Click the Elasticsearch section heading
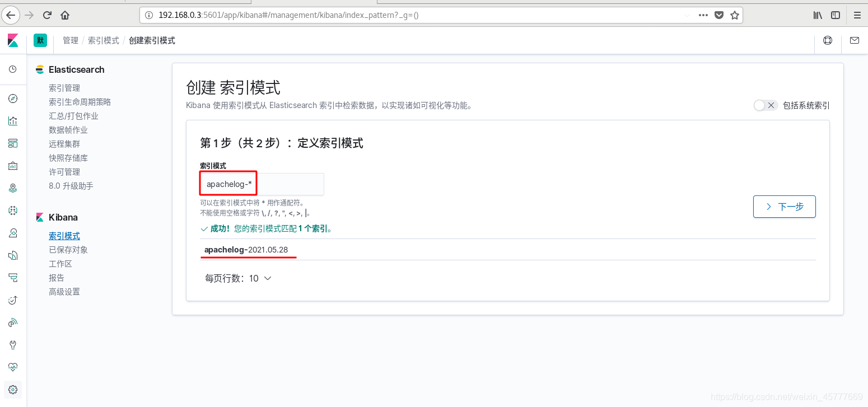 (77, 69)
